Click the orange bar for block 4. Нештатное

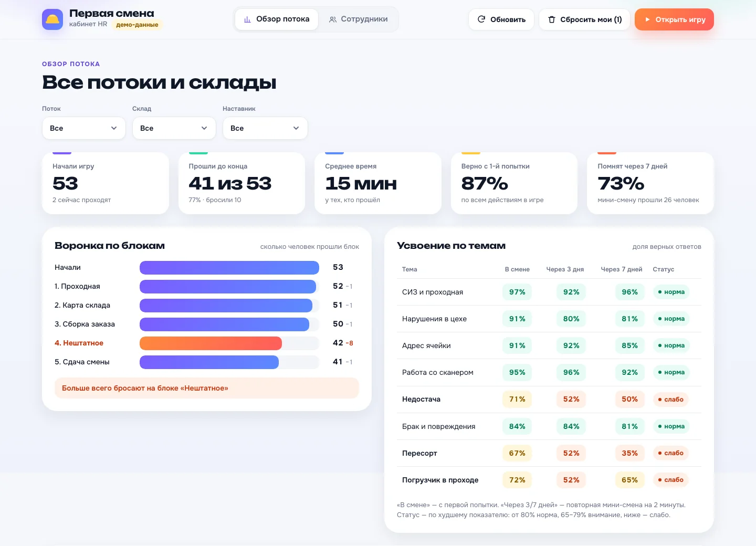click(x=211, y=343)
